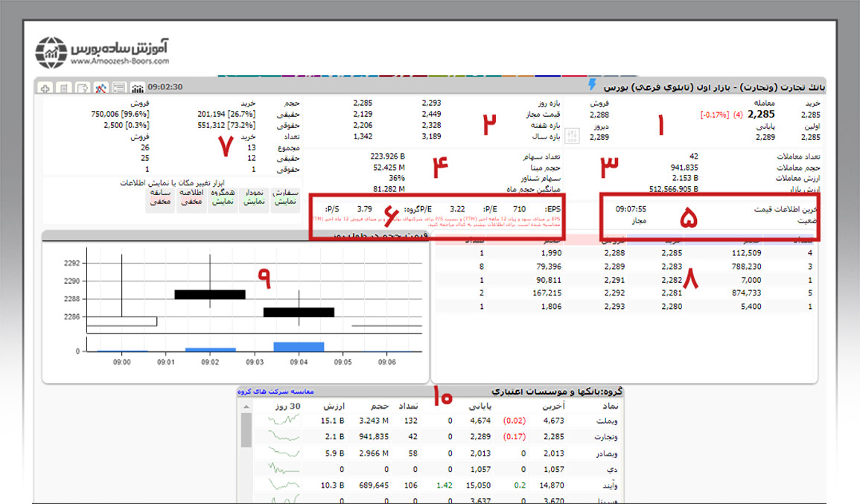Viewport: 860px width, 504px height.
Task: Click the نماد column header
Action: pos(611,406)
